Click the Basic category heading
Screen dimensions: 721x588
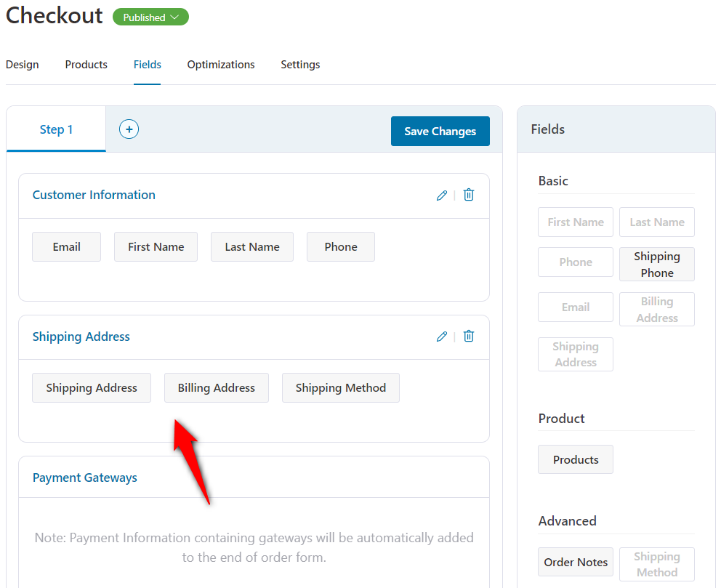click(553, 181)
